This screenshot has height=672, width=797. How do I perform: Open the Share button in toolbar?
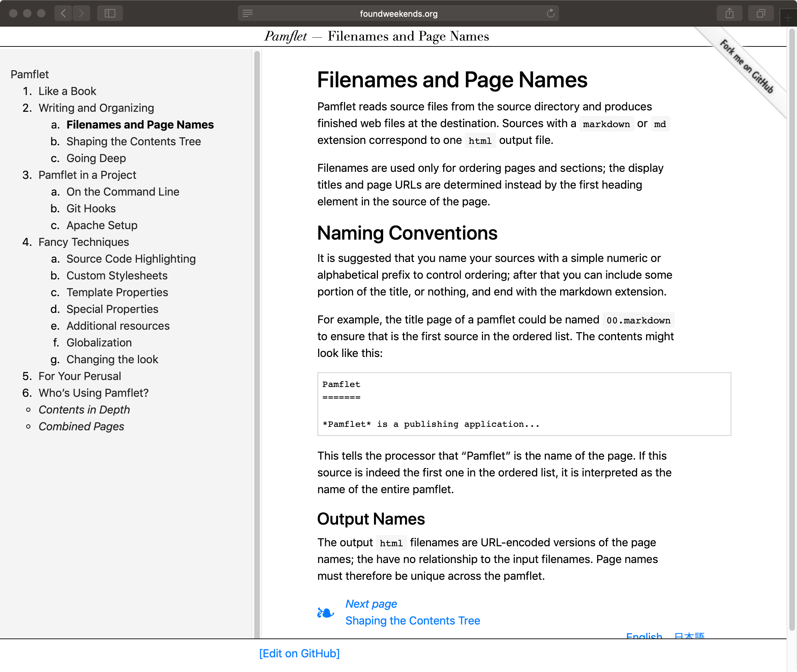[x=729, y=14]
